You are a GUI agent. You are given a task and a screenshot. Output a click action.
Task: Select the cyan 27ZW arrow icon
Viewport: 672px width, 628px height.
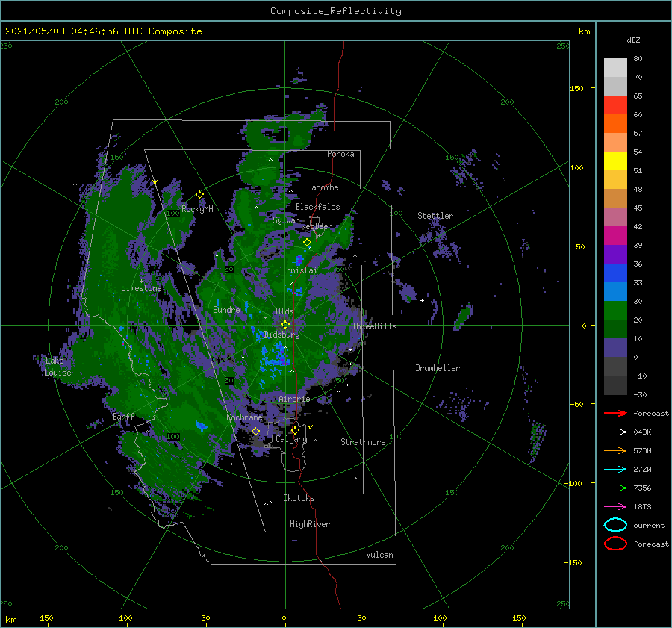coord(615,470)
